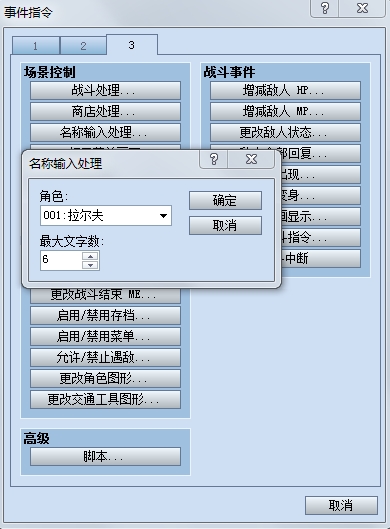
Task: Click the 最大文字数 number field
Action: point(61,260)
